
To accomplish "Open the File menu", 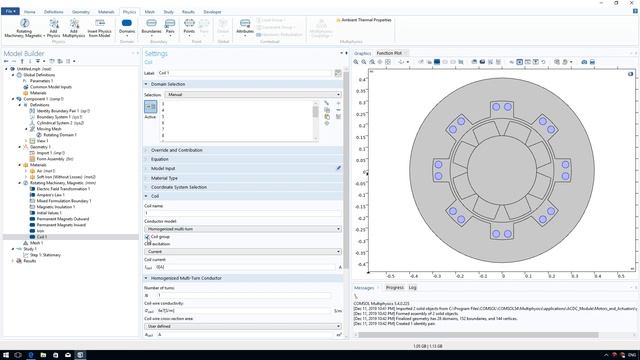I will (10, 11).
